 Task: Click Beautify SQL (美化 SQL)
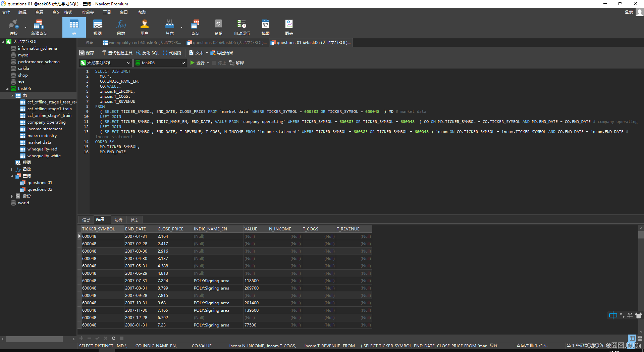pyautogui.click(x=148, y=53)
